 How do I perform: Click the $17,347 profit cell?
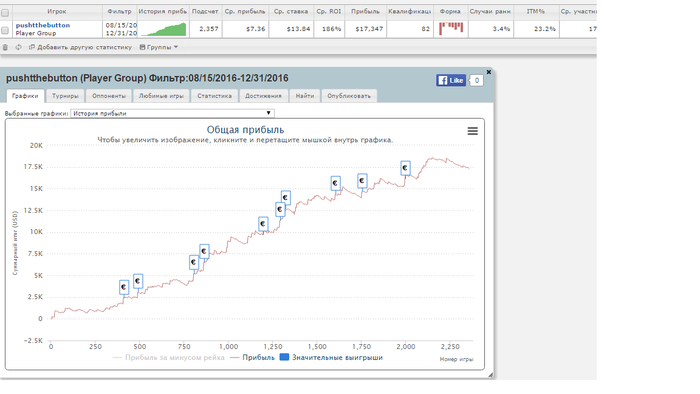pyautogui.click(x=369, y=29)
